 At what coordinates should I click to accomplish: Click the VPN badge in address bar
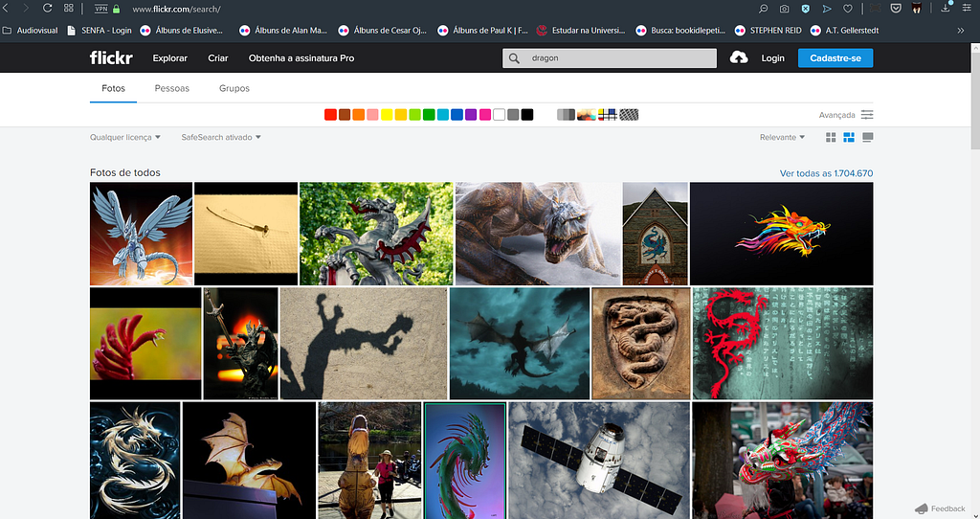pyautogui.click(x=100, y=10)
